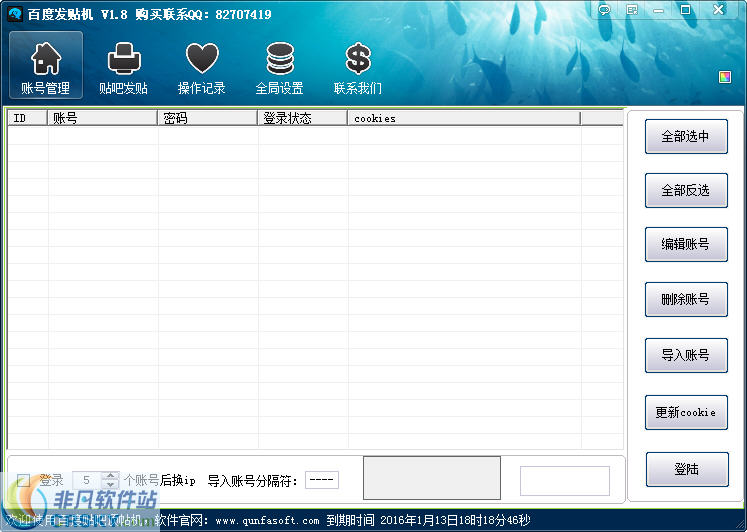Close the 百度发贴机 window
Screen dimensions: 747x532
[x=718, y=10]
